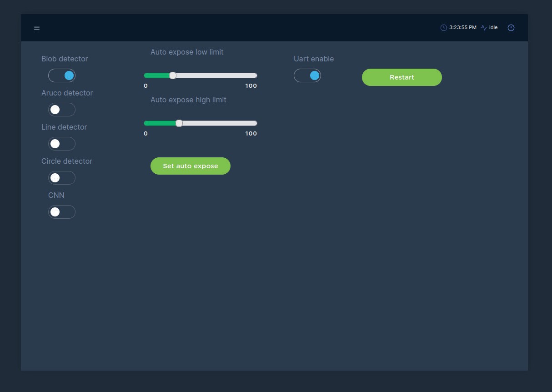Click the Auto expose low limit slider handle
Image resolution: width=552 pixels, height=392 pixels.
click(x=173, y=75)
